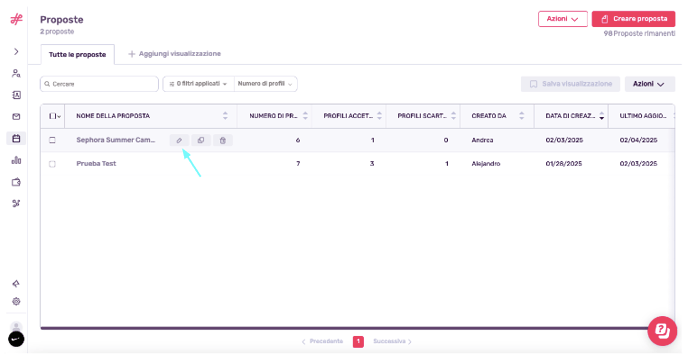Viewport: 688px width, 363px height.
Task: Add a view via Aggiungi visualizzazione
Action: coord(175,54)
